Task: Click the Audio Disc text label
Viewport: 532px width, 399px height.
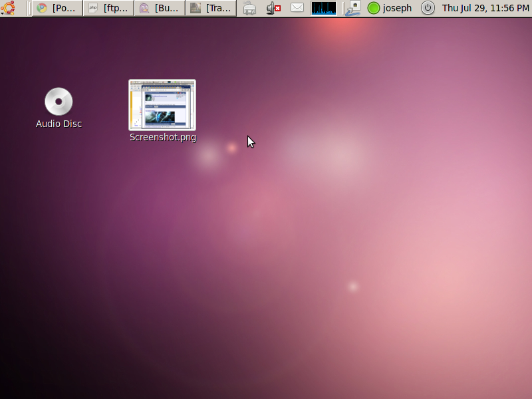Action: (x=59, y=124)
